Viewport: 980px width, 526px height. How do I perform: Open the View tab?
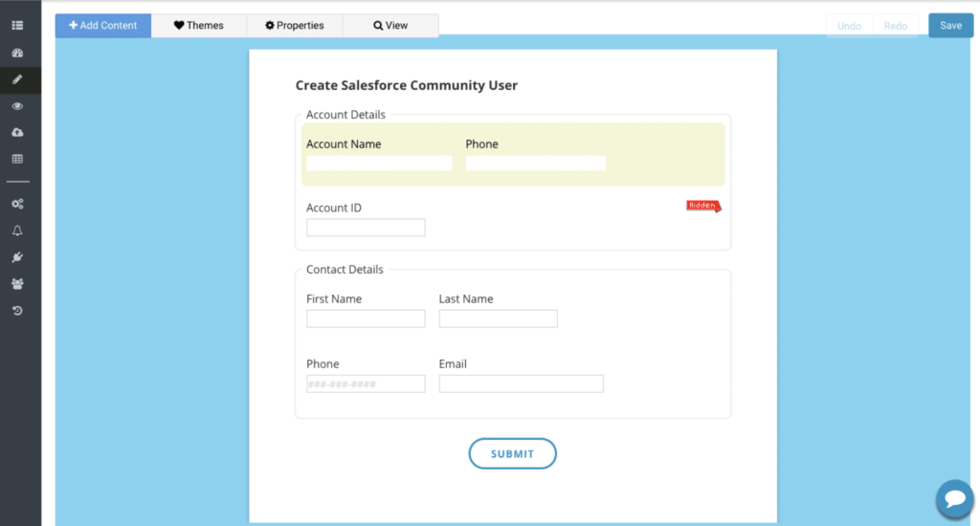pyautogui.click(x=390, y=26)
